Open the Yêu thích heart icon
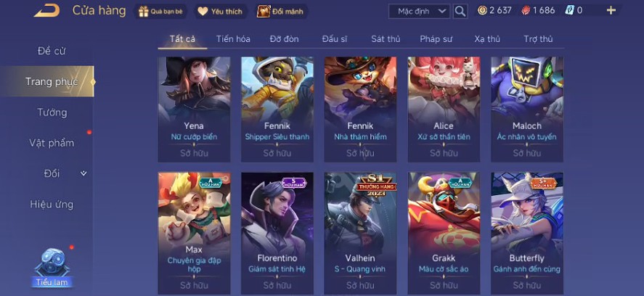 click(x=203, y=11)
